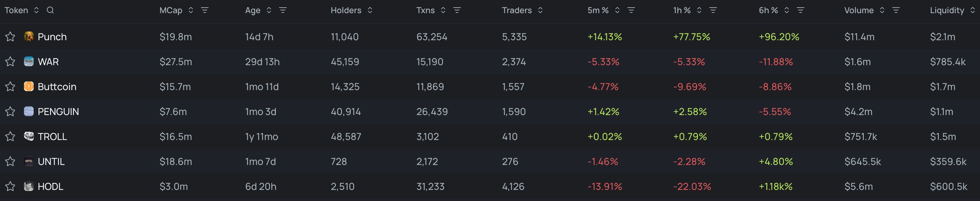Sort by Traders using its arrows
The height and width of the screenshot is (201, 980).
pos(540,10)
